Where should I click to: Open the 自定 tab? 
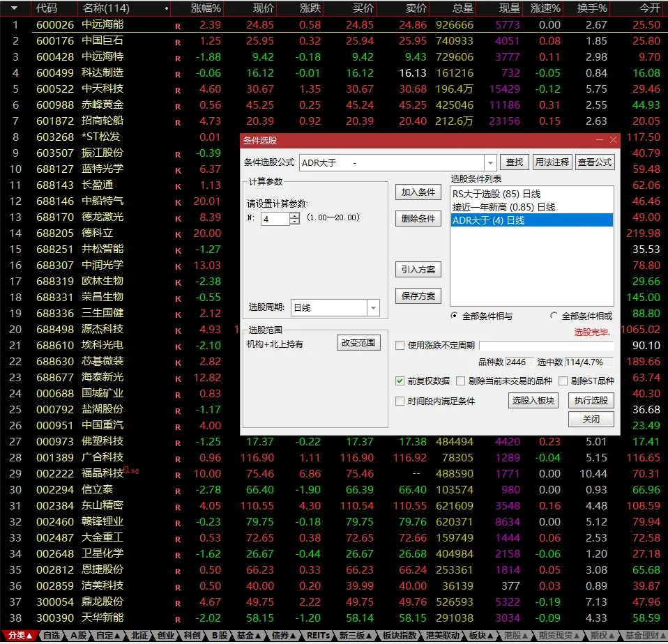click(108, 636)
